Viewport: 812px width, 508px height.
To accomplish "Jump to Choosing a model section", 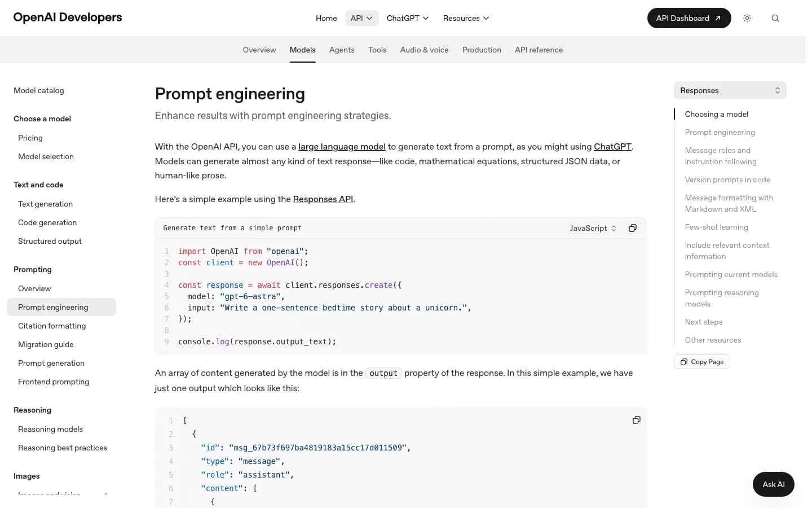I will [717, 114].
